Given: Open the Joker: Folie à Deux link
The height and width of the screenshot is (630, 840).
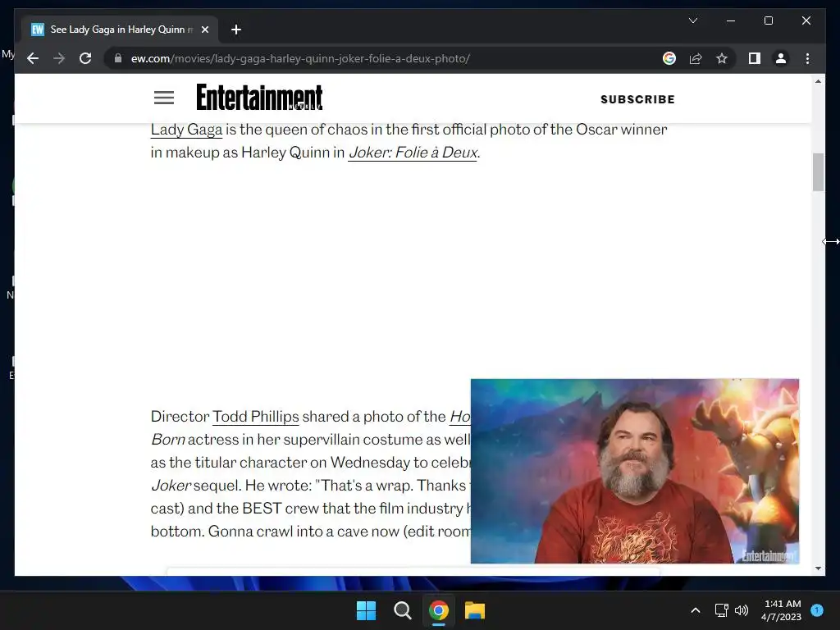Looking at the screenshot, I should click(x=413, y=153).
